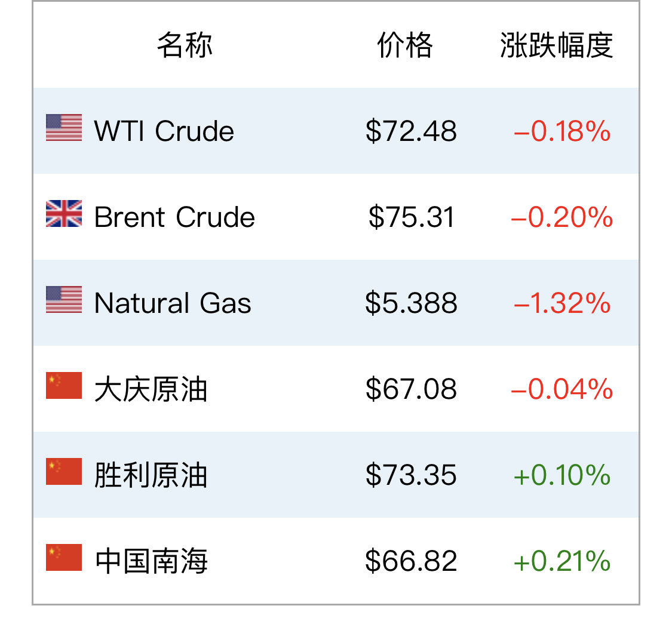Select the 名称 column header
The width and height of the screenshot is (672, 621).
pos(185,45)
